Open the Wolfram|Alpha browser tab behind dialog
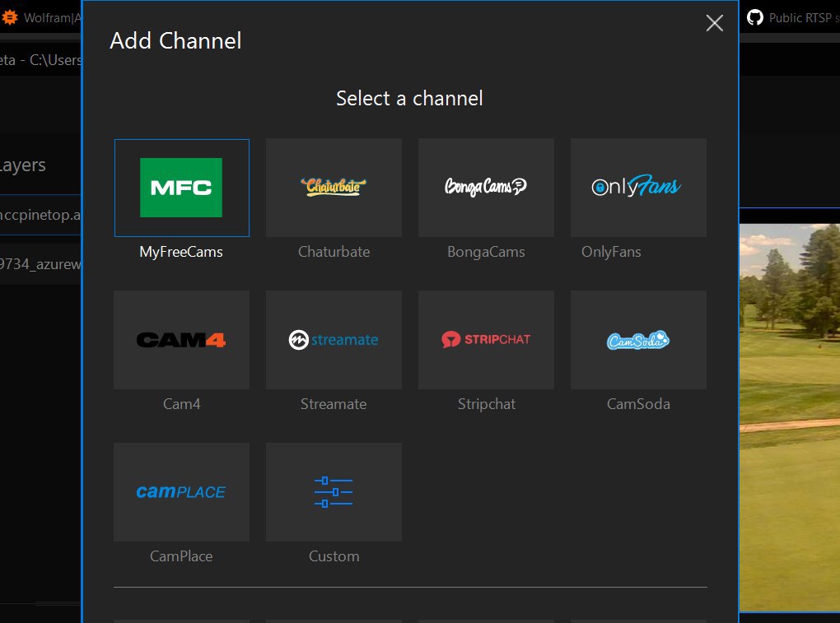The width and height of the screenshot is (840, 623). click(x=40, y=17)
